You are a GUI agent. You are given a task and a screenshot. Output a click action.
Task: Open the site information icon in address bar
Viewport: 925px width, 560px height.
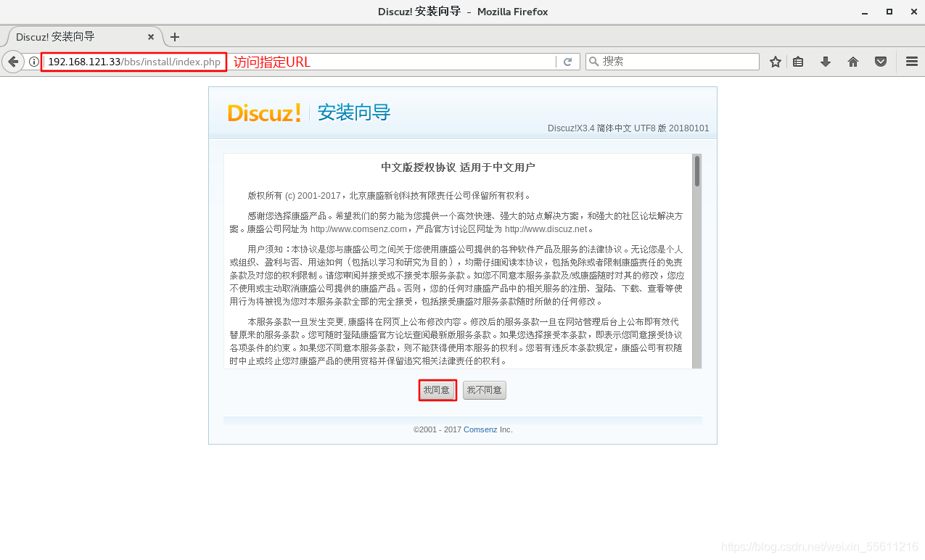point(33,62)
